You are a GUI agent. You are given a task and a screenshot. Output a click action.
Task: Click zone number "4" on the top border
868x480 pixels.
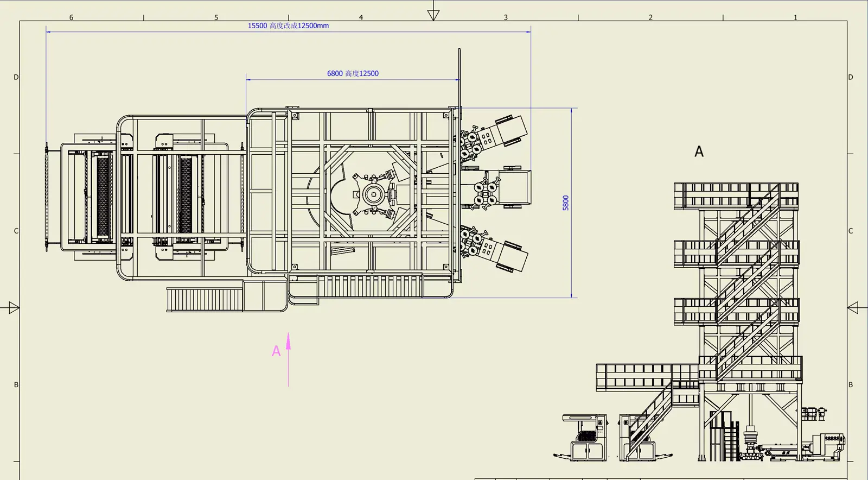click(361, 17)
